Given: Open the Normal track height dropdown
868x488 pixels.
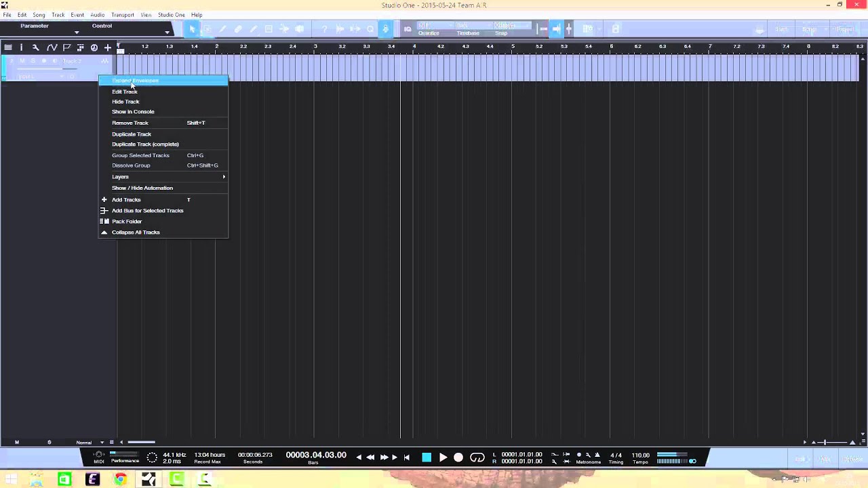Looking at the screenshot, I should pyautogui.click(x=89, y=443).
